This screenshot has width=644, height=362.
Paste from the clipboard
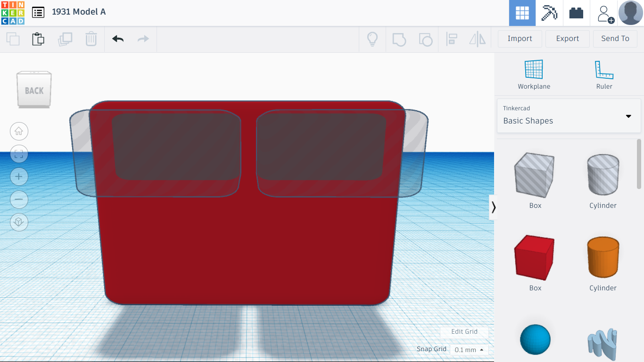pos(38,39)
